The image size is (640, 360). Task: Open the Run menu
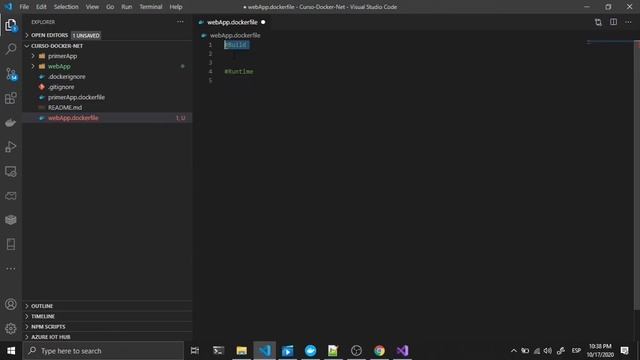click(127, 7)
